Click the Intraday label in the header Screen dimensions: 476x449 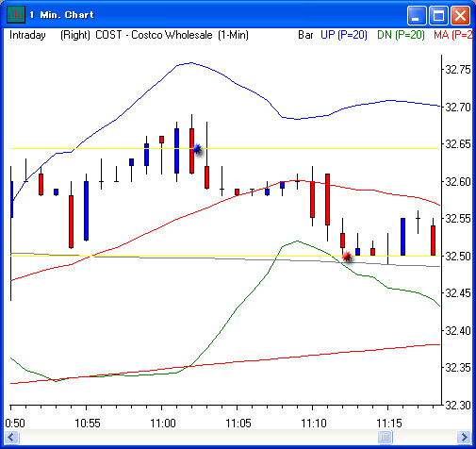coord(27,35)
